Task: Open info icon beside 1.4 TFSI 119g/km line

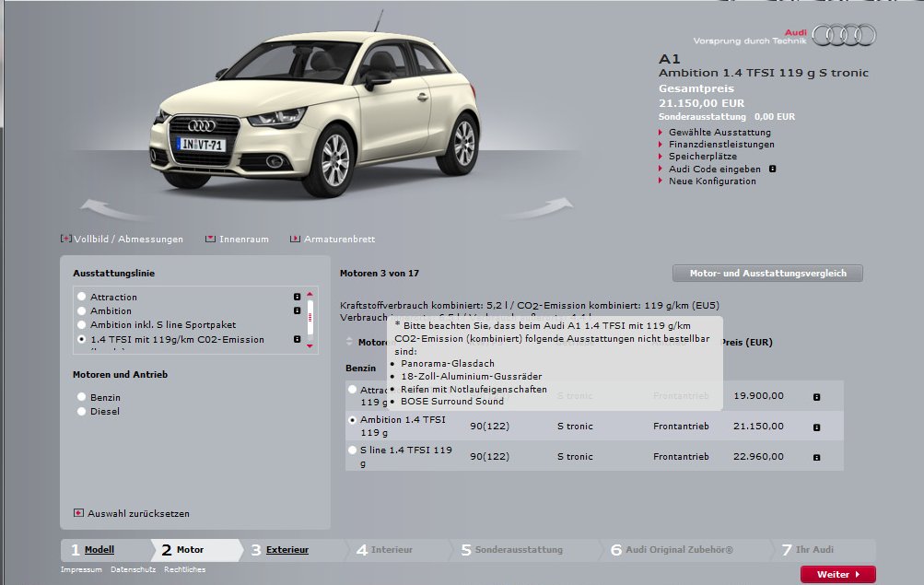Action: pos(297,339)
